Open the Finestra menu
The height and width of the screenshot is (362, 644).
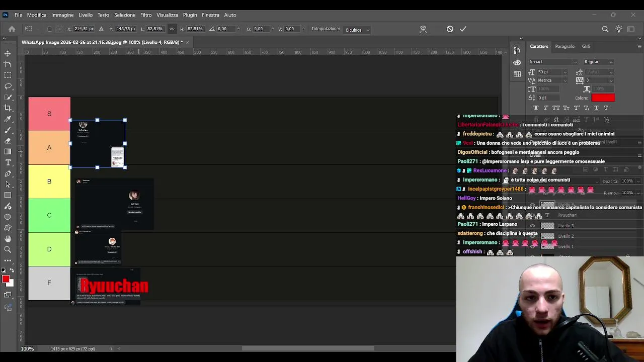coord(210,15)
